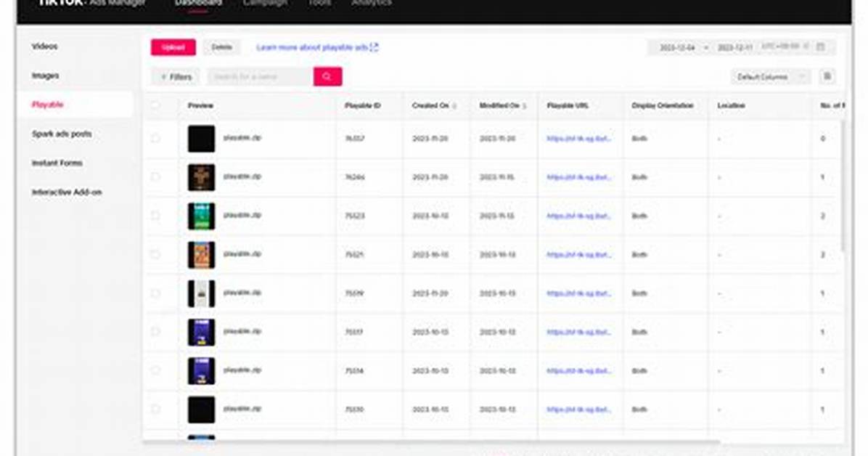This screenshot has height=456, width=868.
Task: Open the black preview thumbnail in eighth row
Action: pos(202,410)
